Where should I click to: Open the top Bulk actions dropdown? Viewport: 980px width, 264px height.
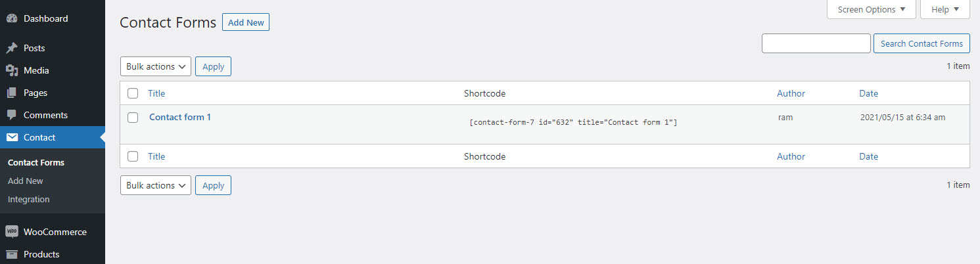(x=156, y=66)
